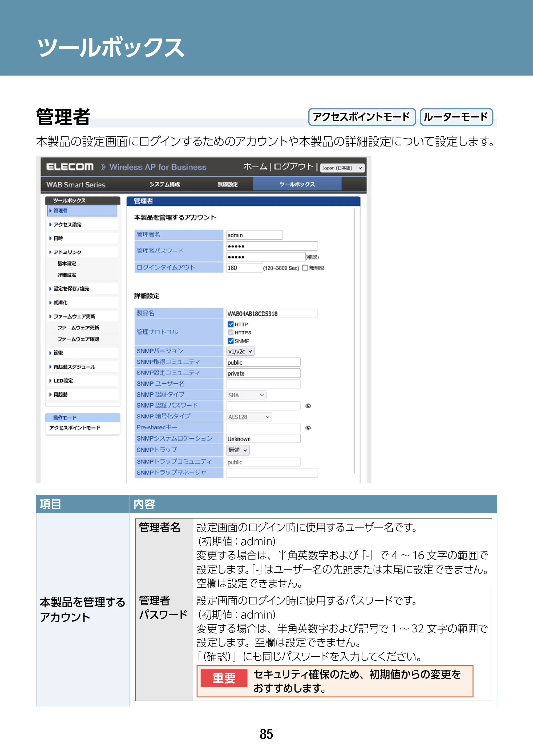Open the SNMP 暗号化タイプ AES128 dropdown
The width and height of the screenshot is (533, 756).
[249, 417]
